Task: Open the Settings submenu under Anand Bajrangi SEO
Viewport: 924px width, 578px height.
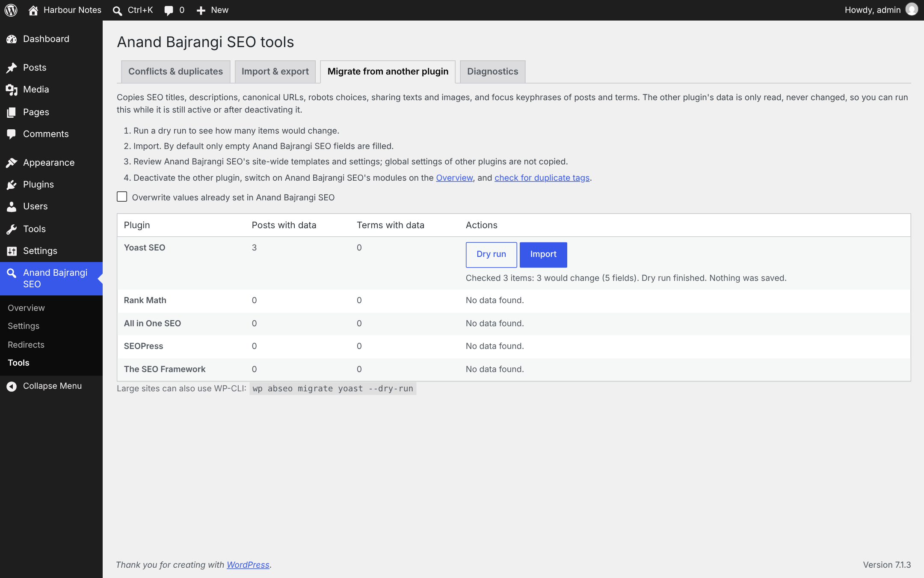Action: (24, 326)
